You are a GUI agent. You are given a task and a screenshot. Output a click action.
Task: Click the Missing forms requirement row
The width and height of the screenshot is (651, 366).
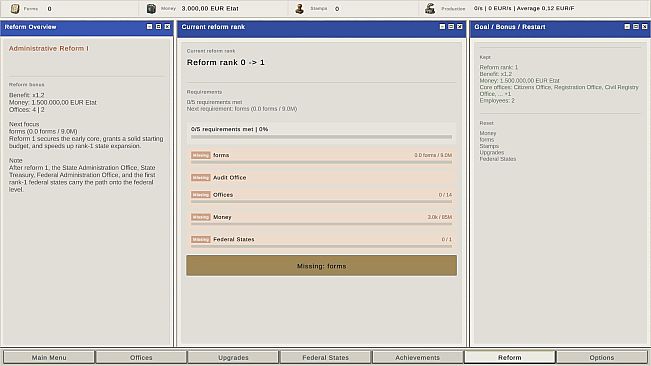(x=321, y=157)
